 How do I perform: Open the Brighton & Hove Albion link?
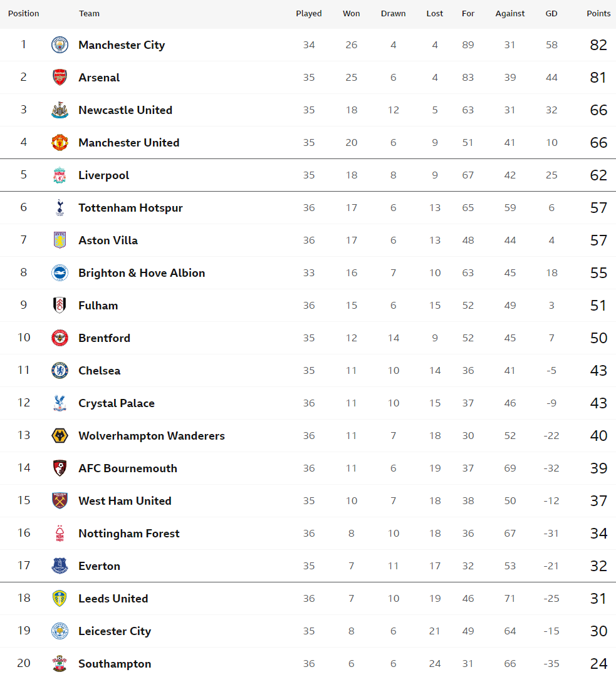(x=142, y=273)
